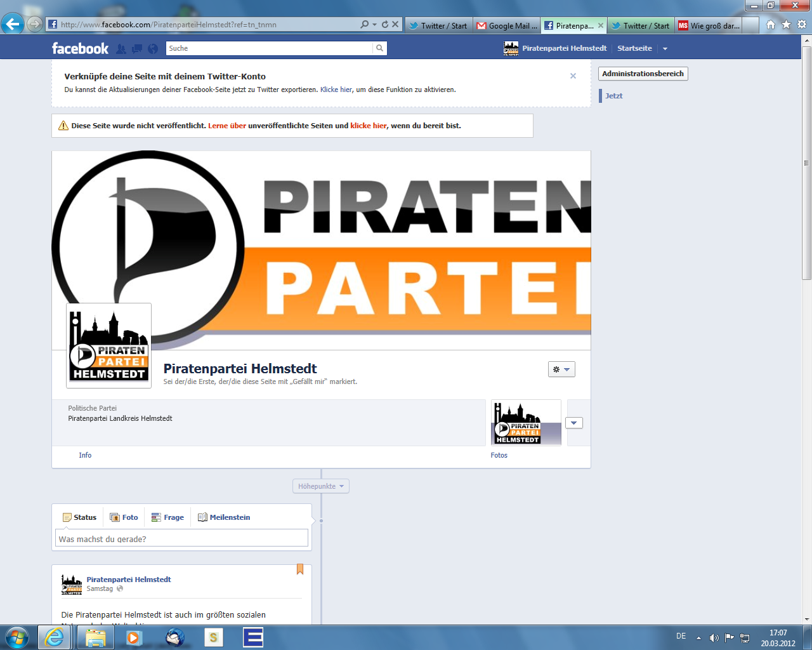Open the Facebook messages icon
The width and height of the screenshot is (812, 650).
(x=137, y=49)
